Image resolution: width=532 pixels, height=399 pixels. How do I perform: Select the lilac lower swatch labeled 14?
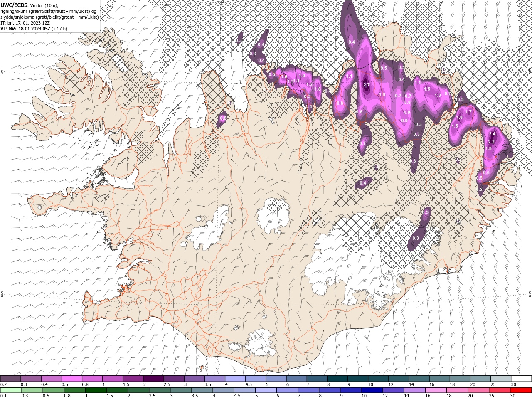[x=414, y=390]
